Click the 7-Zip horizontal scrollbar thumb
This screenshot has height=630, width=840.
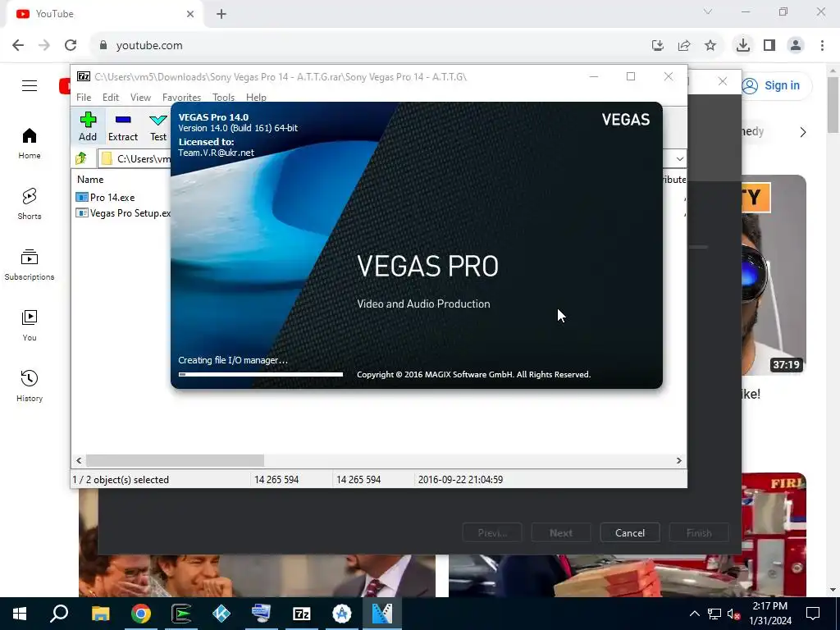pos(176,460)
